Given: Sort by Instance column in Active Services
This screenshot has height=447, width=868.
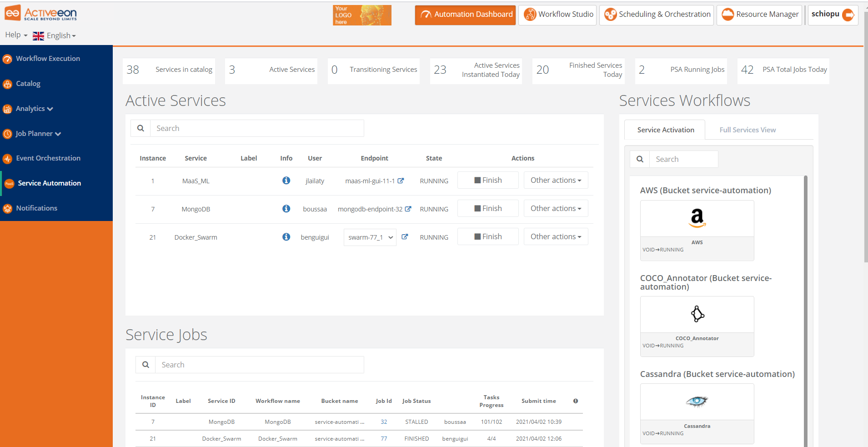Looking at the screenshot, I should pyautogui.click(x=153, y=158).
